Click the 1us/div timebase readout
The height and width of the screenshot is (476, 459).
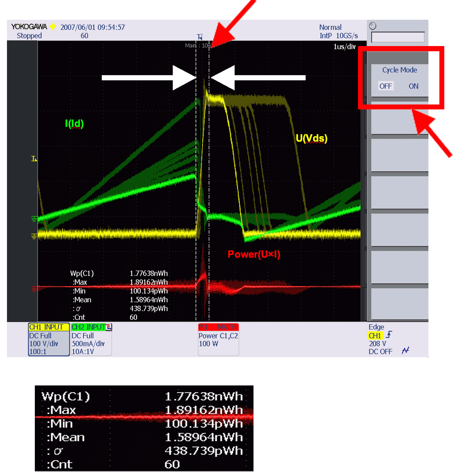(x=344, y=47)
